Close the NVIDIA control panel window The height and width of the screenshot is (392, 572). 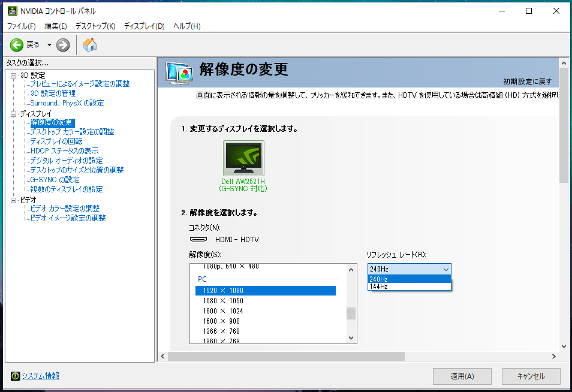[556, 11]
